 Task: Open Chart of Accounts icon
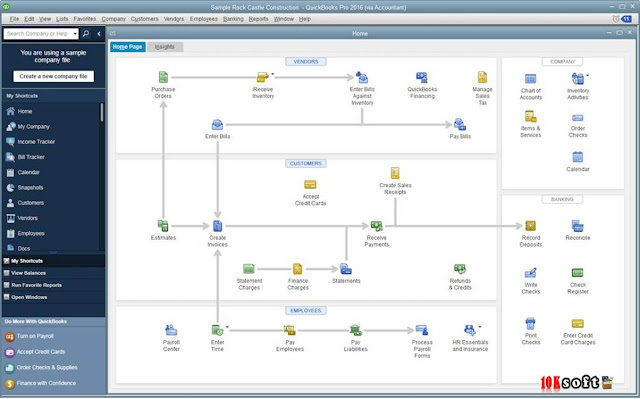click(530, 79)
